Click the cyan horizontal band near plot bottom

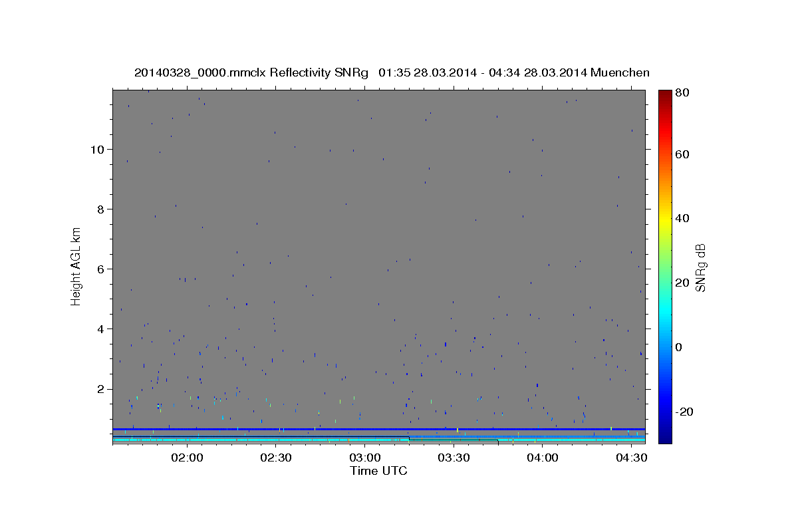[379, 440]
